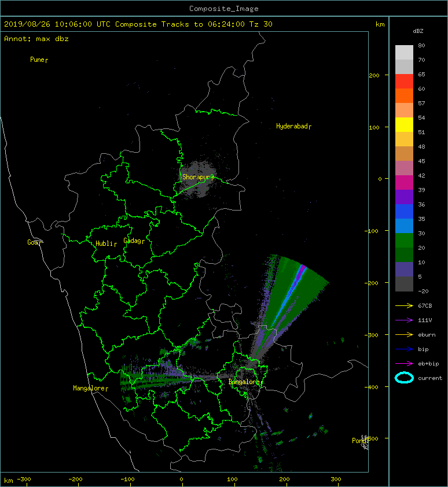The width and height of the screenshot is (448, 487).
Task: Select the dark gray 5 dBZ swatch
Action: point(404,284)
